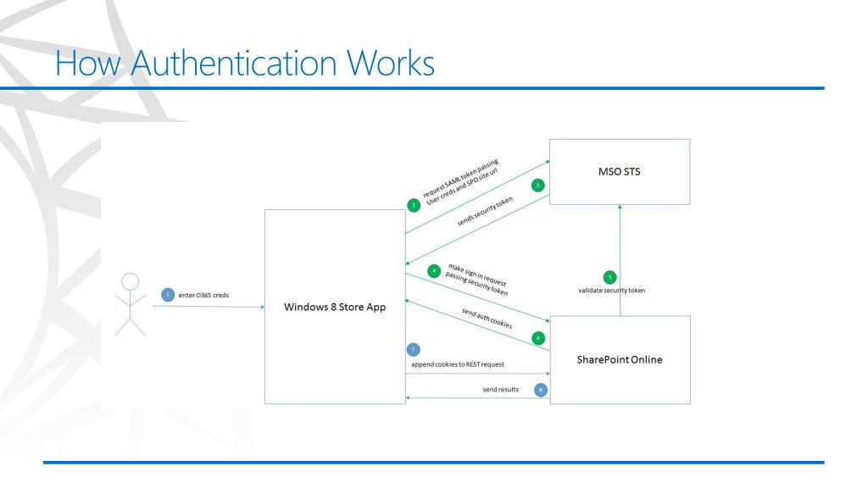Click green circle 6 beside "send auth cookies"

(538, 338)
